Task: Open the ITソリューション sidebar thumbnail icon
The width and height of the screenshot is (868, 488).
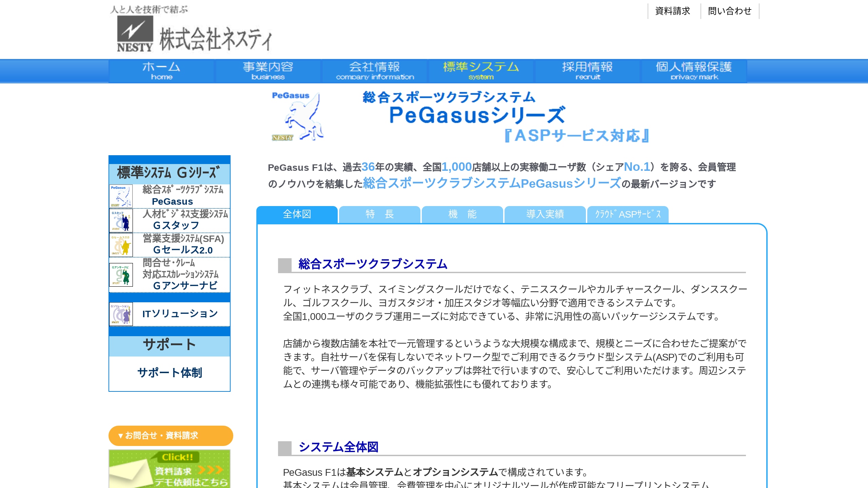Action: pos(121,314)
